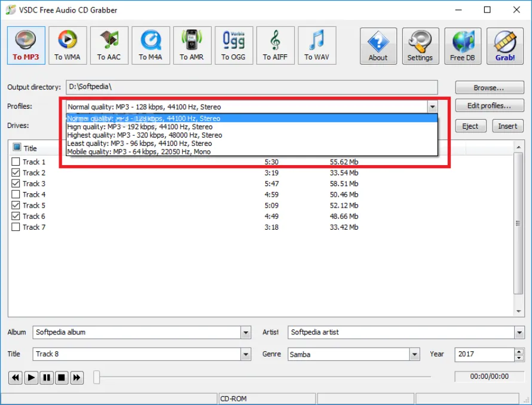Choose Highest quality 320 kbps profile
This screenshot has width=532, height=405.
(x=252, y=135)
